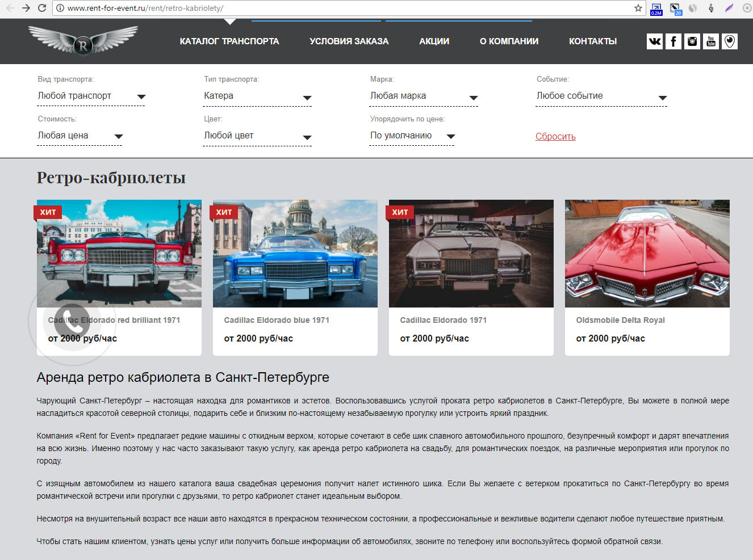Open the red Cadillac Eldorado photo
This screenshot has height=560, width=753.
(119, 254)
